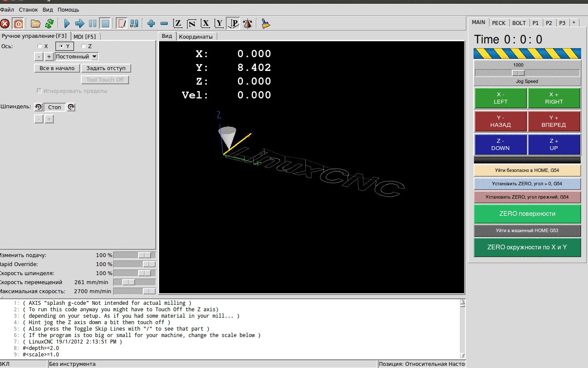Stop the spindle with Стоп button
This screenshot has height=368, width=588.
point(55,107)
